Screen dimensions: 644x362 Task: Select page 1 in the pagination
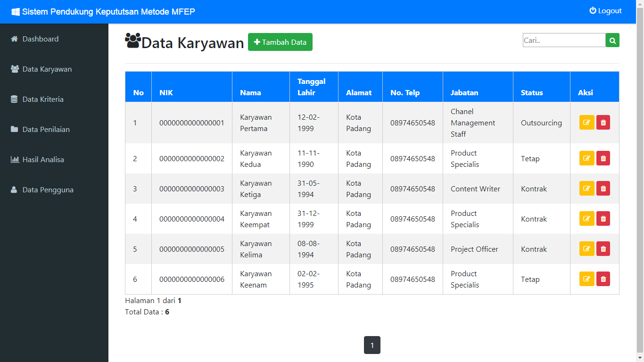point(372,345)
